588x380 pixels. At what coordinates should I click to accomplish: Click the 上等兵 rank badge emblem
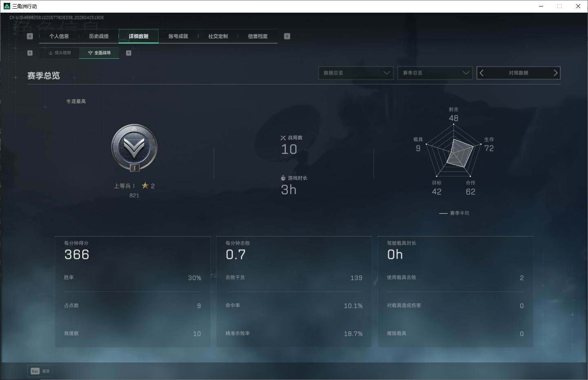click(134, 148)
